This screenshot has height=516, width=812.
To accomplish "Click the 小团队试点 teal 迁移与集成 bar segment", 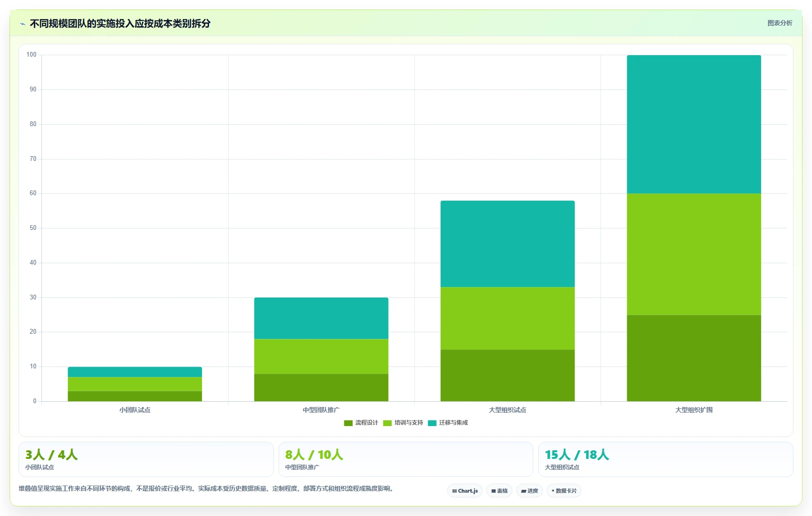I will [x=135, y=372].
